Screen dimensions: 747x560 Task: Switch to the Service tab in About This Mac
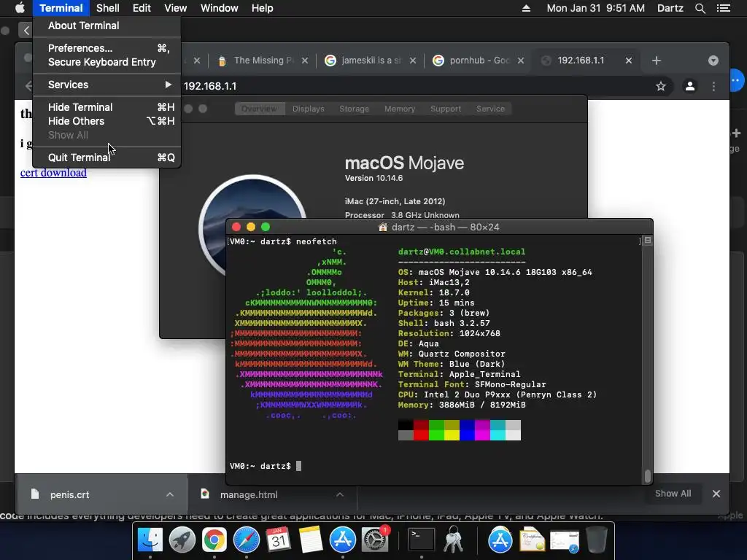[x=490, y=109]
